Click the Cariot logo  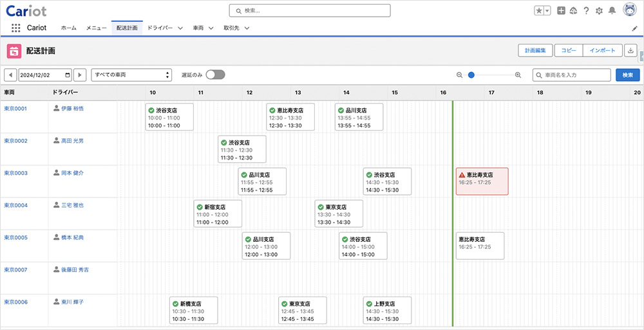[x=26, y=10]
